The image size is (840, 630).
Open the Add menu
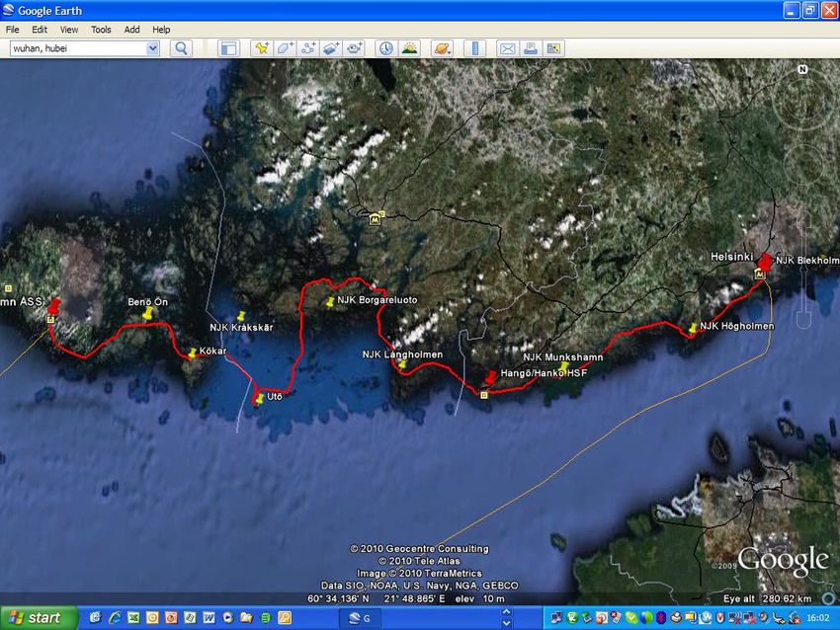tap(131, 30)
